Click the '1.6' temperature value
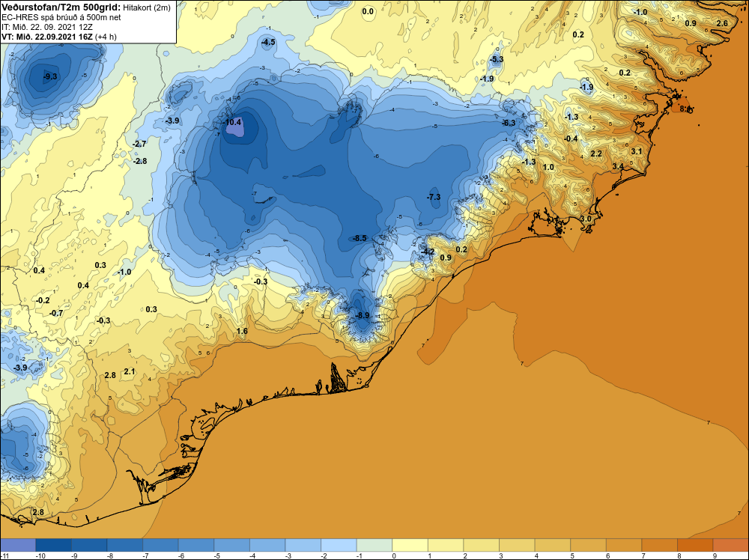 tap(242, 331)
